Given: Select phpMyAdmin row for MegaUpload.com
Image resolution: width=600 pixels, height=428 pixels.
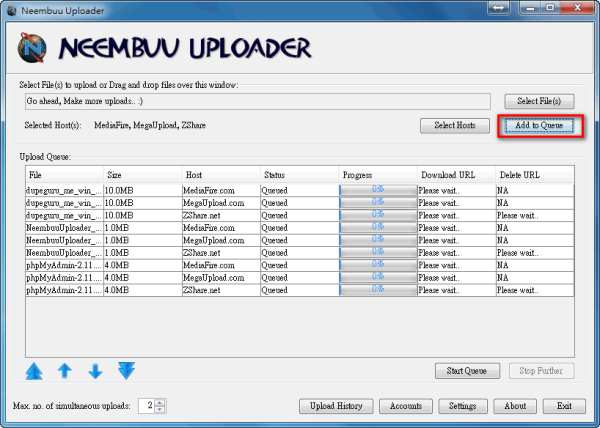Looking at the screenshot, I should click(x=300, y=278).
